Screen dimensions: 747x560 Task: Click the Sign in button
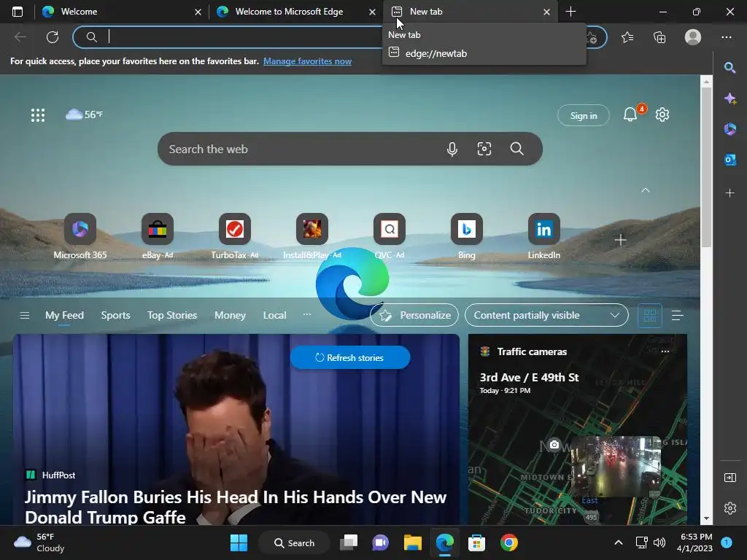coord(583,115)
